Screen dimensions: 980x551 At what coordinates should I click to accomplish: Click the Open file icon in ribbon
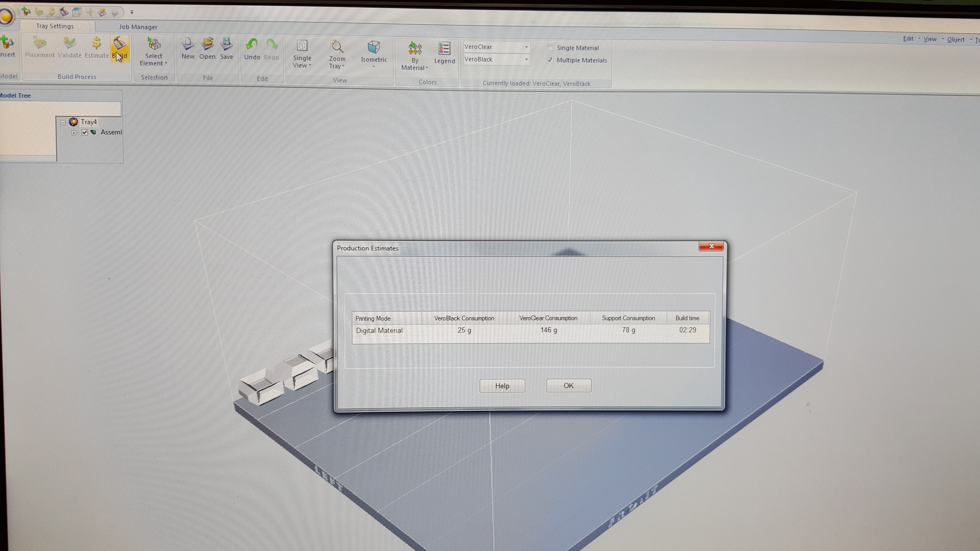207,44
